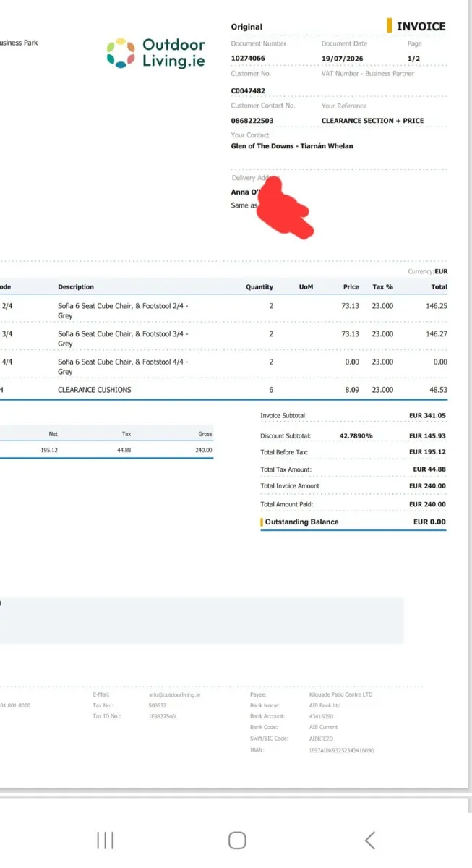Tap the Discount Subtotal percentage 42.7890%
Screen dimensions: 472x868
356,436
